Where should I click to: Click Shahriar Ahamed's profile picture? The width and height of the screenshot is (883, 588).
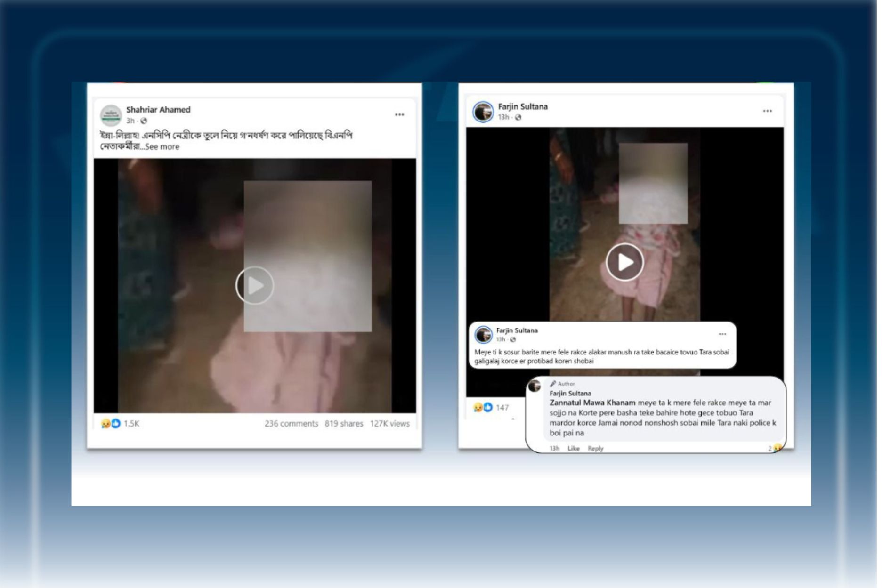click(x=112, y=115)
